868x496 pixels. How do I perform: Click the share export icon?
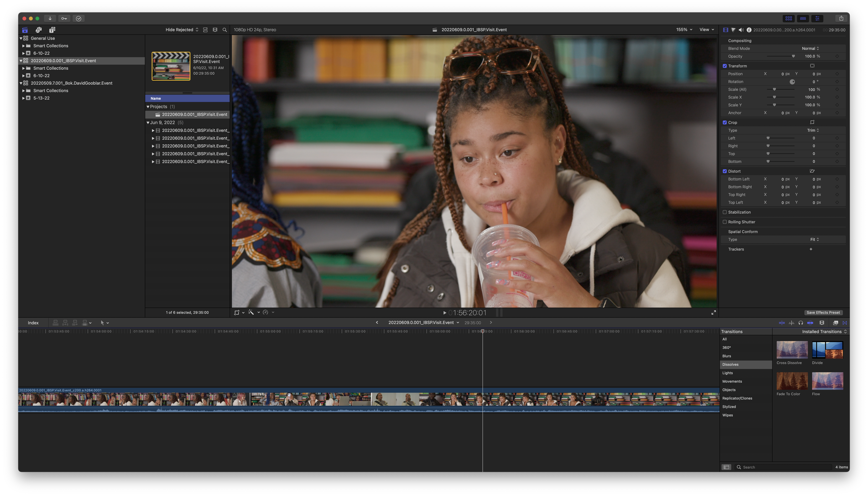841,18
